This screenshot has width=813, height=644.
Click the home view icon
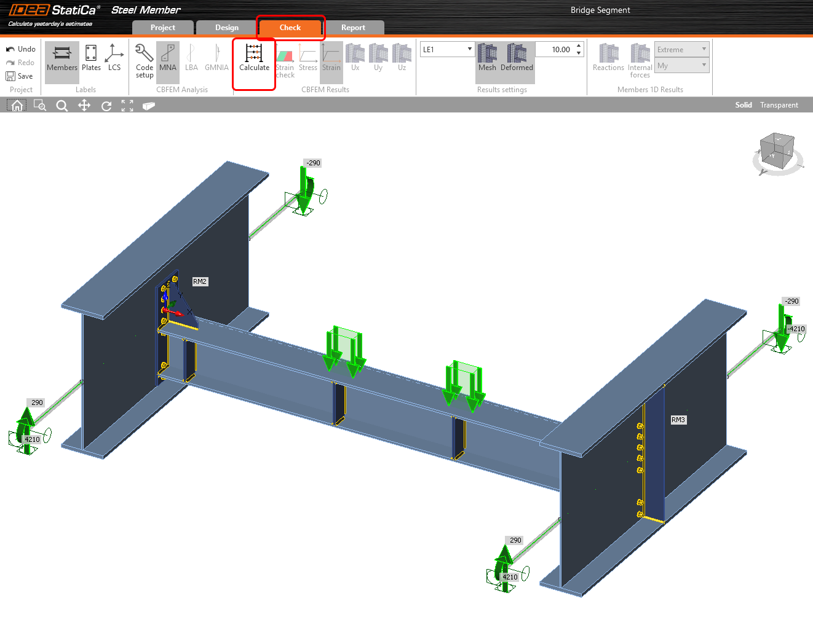tap(17, 106)
